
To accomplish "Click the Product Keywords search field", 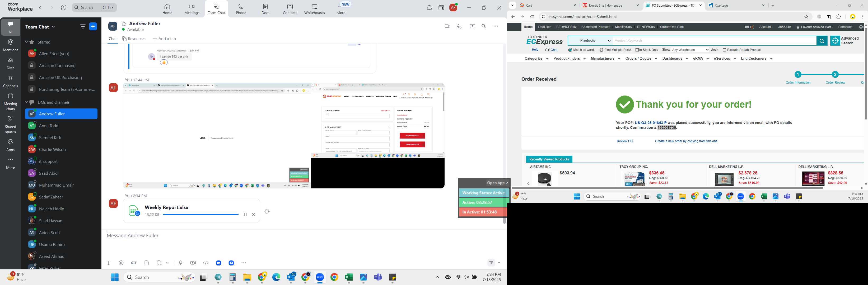I will pos(714,41).
